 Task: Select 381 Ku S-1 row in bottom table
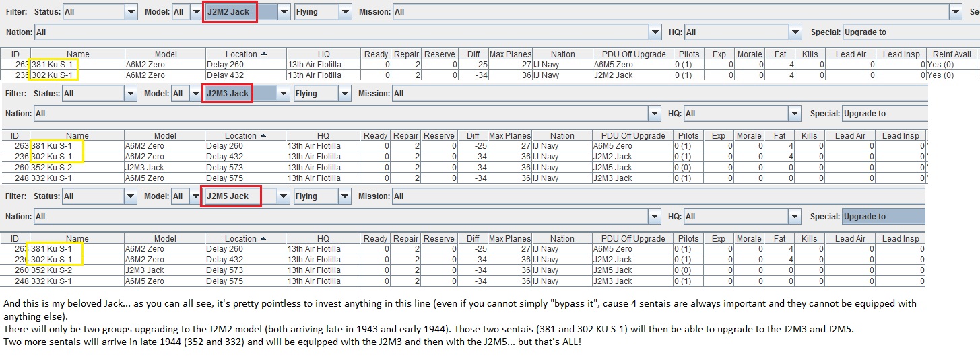pos(463,249)
